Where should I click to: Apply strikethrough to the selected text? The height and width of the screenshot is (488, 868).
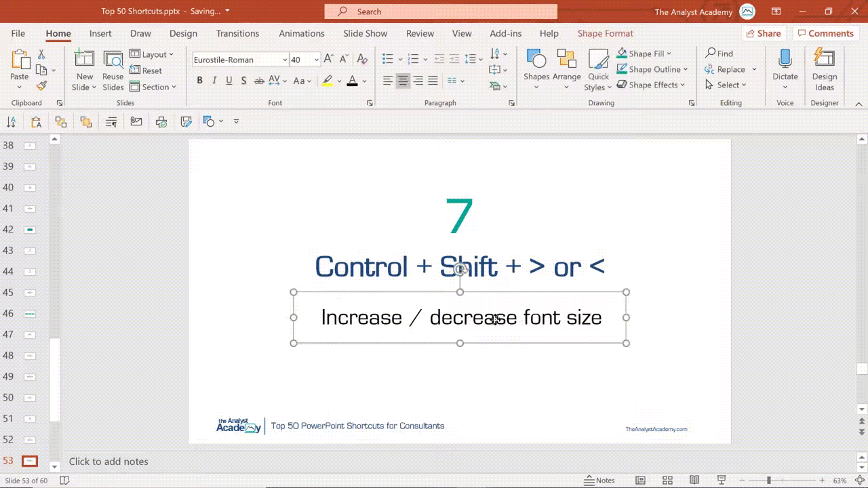click(259, 81)
